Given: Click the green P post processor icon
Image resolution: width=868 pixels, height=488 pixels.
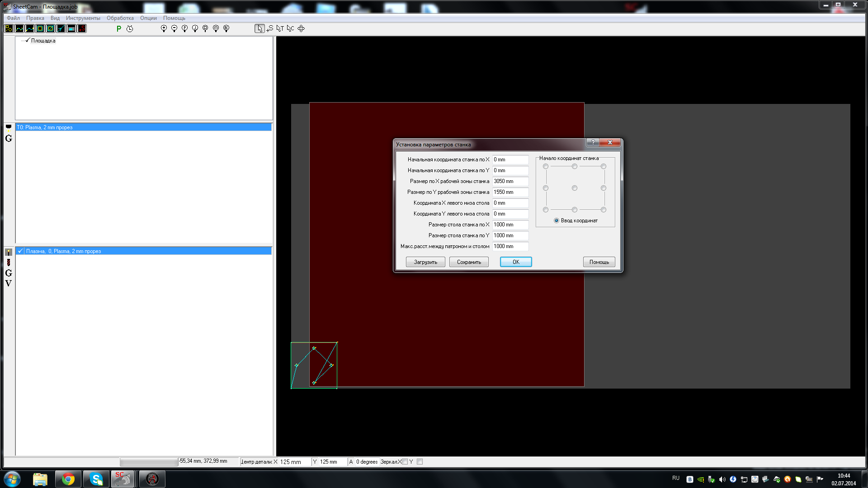Looking at the screenshot, I should pyautogui.click(x=119, y=28).
